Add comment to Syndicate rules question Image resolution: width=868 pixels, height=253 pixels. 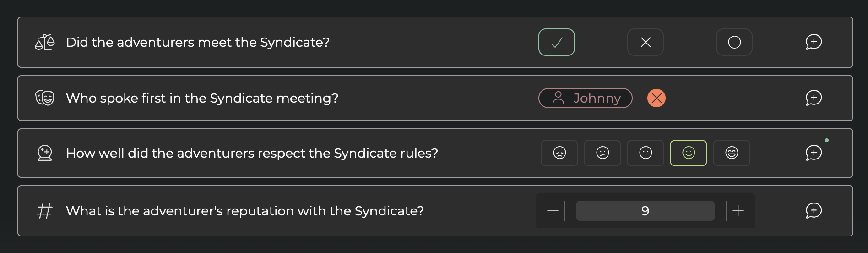click(814, 153)
